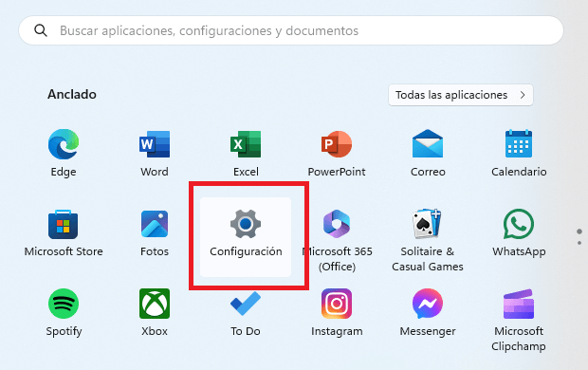The image size is (588, 370).
Task: Go to next pinned apps page dot
Action: (579, 243)
